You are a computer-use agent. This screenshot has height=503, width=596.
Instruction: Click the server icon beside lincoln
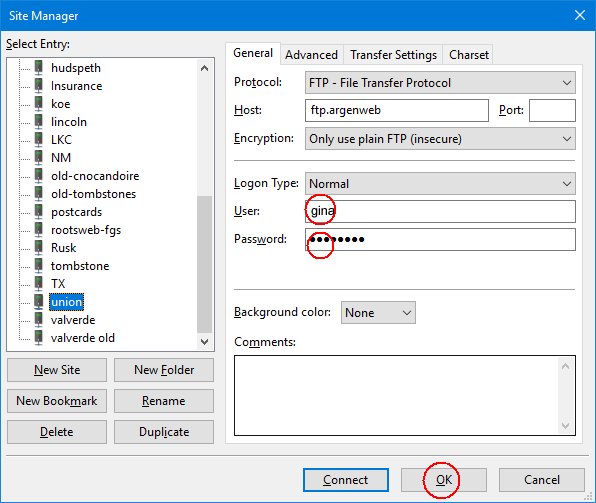click(x=39, y=122)
